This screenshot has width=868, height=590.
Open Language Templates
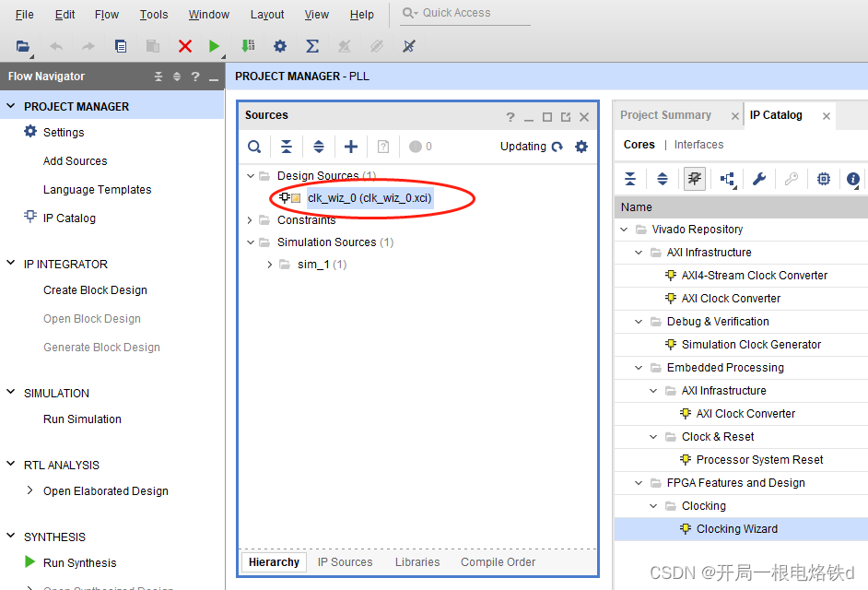(98, 190)
